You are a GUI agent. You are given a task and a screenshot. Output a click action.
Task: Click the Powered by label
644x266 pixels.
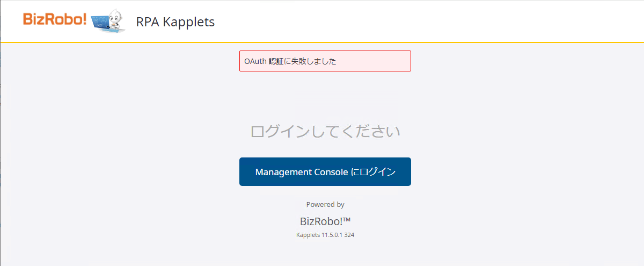[325, 204]
